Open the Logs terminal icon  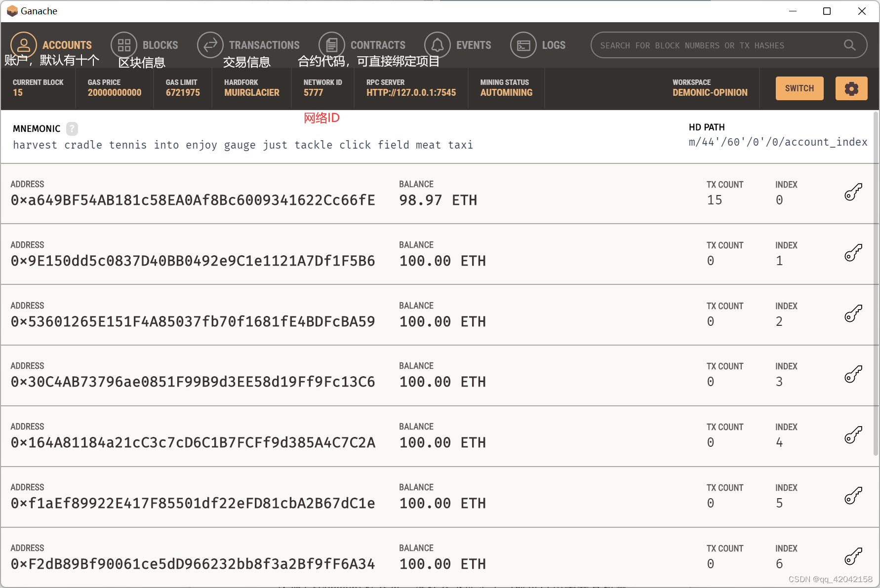coord(523,45)
